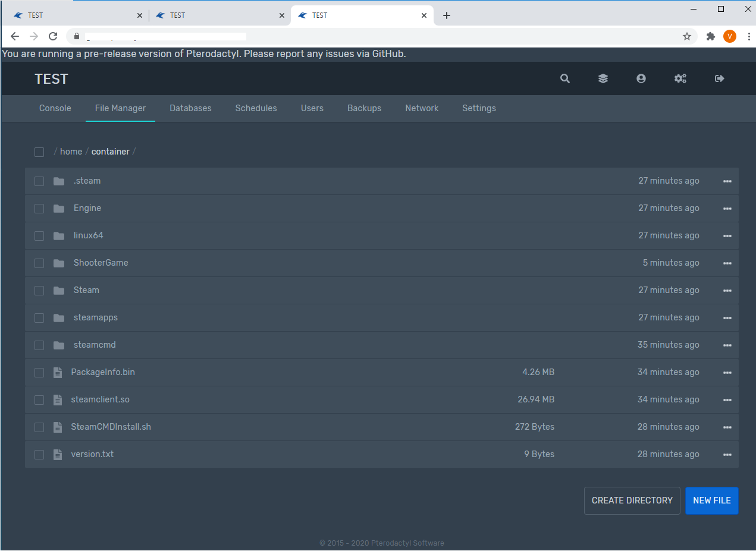Screen dimensions: 756x551
Task: Click the folder icon for steamcmd
Action: pyautogui.click(x=58, y=345)
